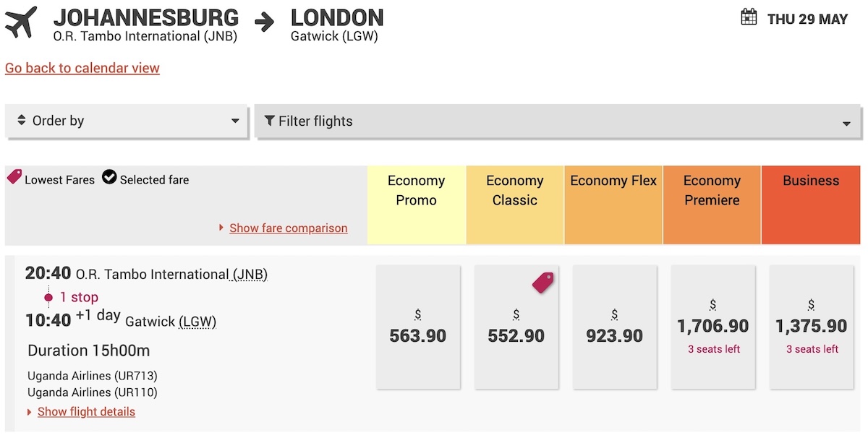Screen dimensions: 868x438
Task: Click the 1 stop dot marker
Action: point(48,297)
